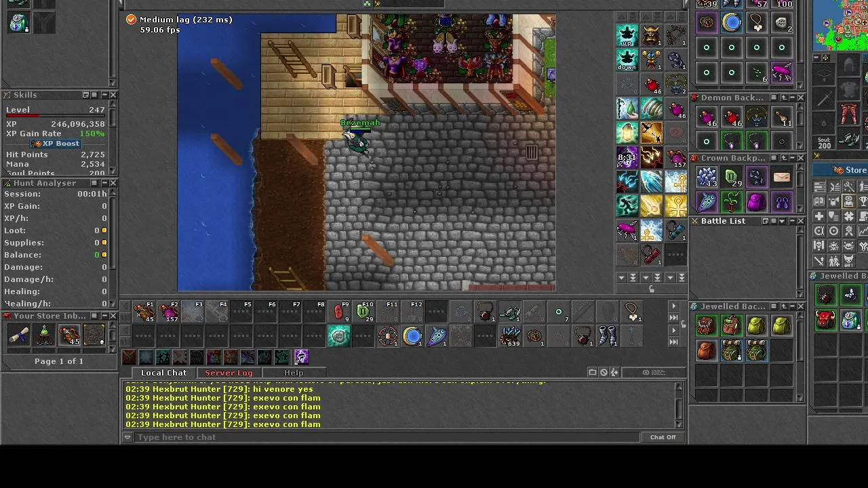Click the purple status condition icon
Image resolution: width=868 pixels, height=488 pixels.
click(301, 357)
